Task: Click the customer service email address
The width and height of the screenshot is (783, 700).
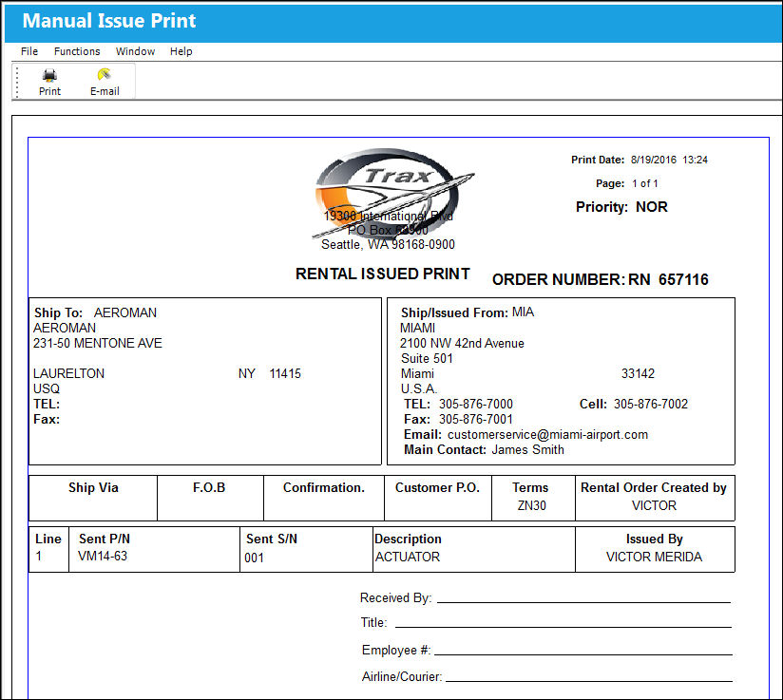Action: pyautogui.click(x=547, y=434)
